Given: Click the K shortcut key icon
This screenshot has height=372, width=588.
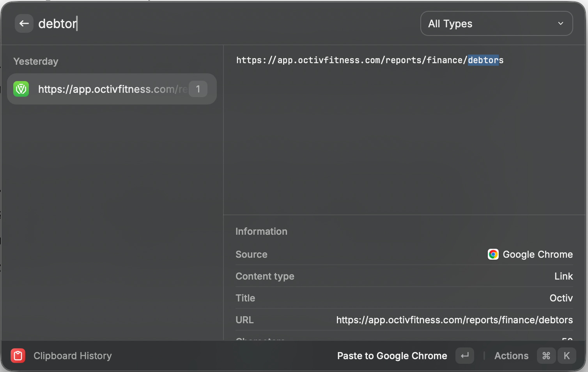Looking at the screenshot, I should 567,356.
